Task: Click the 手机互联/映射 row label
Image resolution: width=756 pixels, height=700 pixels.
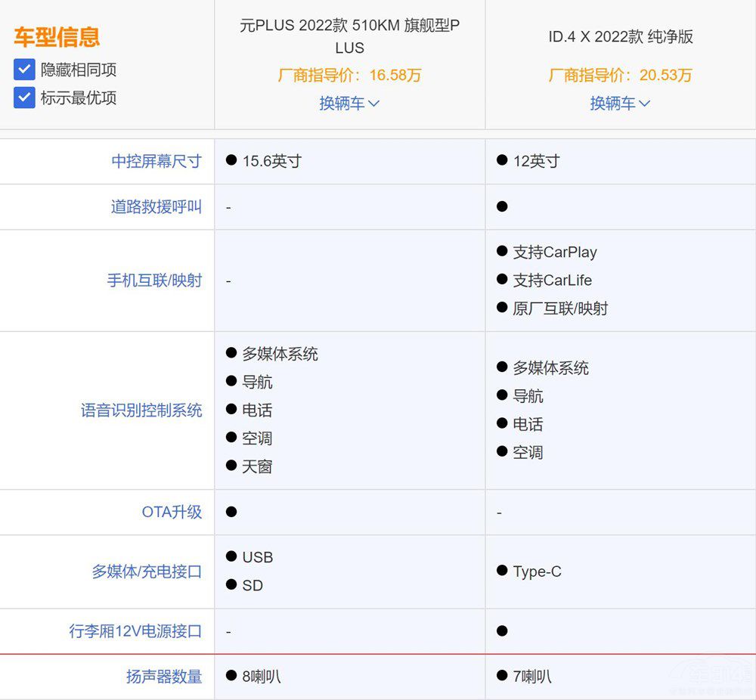Action: [x=154, y=280]
